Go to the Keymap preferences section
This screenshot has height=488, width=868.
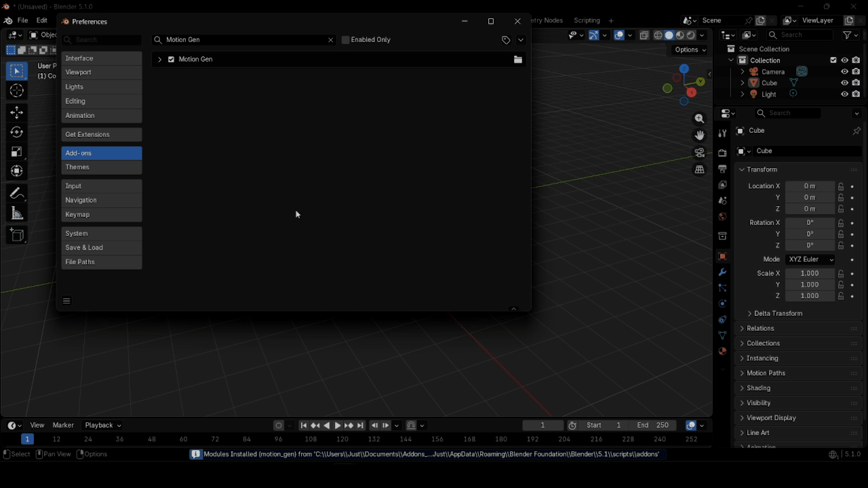click(x=102, y=215)
